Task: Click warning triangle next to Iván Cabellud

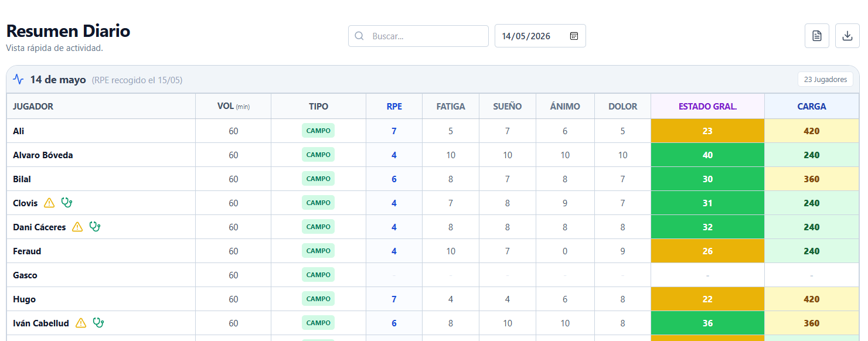Action: tap(81, 323)
